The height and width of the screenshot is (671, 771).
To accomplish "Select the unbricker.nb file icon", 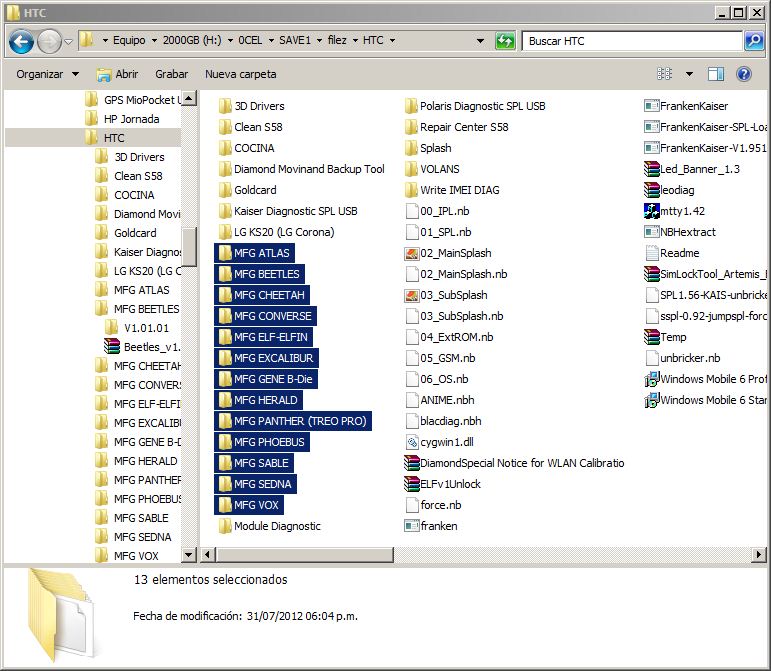I will (x=652, y=358).
